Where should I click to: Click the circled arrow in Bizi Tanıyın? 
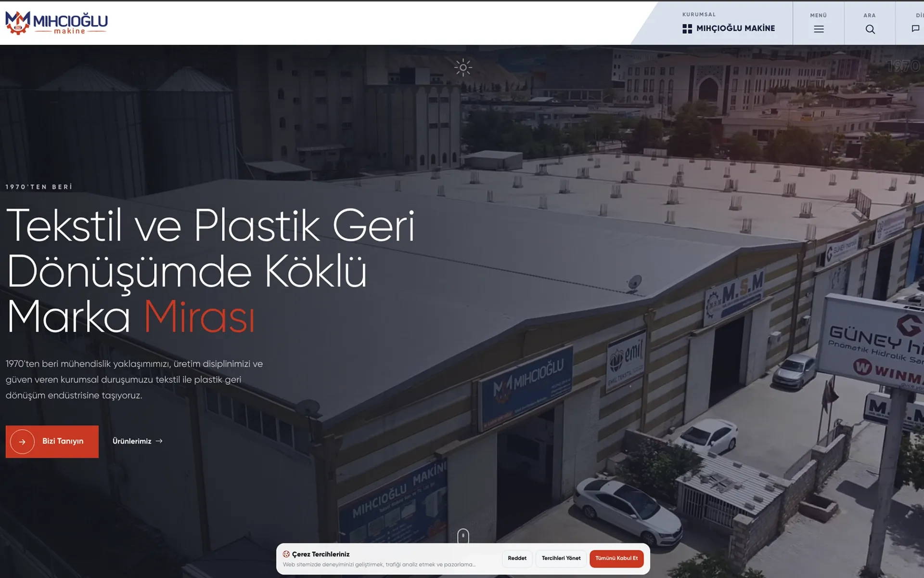coord(22,442)
